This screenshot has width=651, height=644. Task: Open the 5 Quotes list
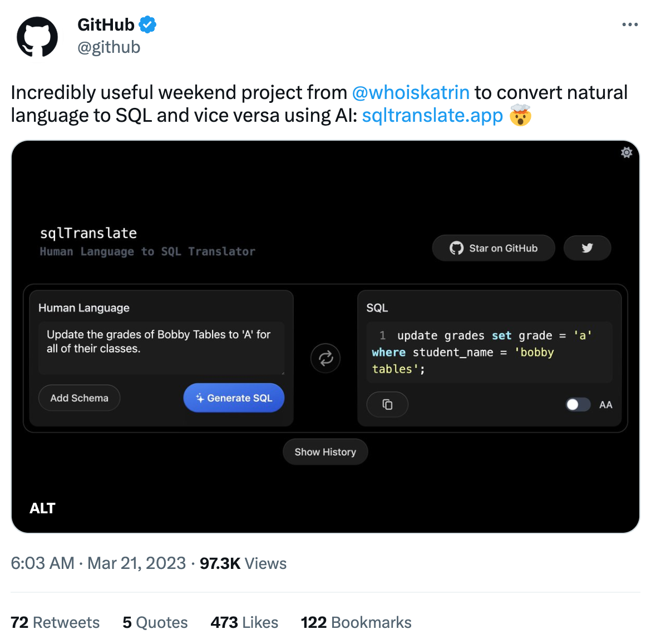[155, 622]
